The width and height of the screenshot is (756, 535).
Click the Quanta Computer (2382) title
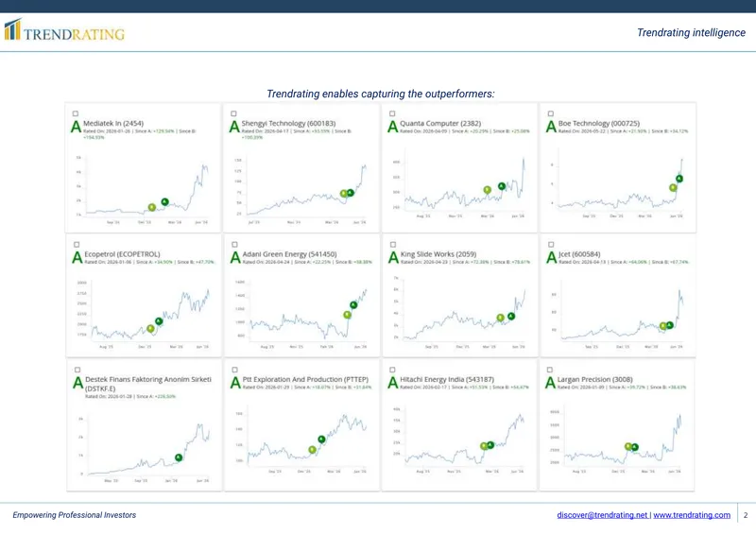[440, 124]
